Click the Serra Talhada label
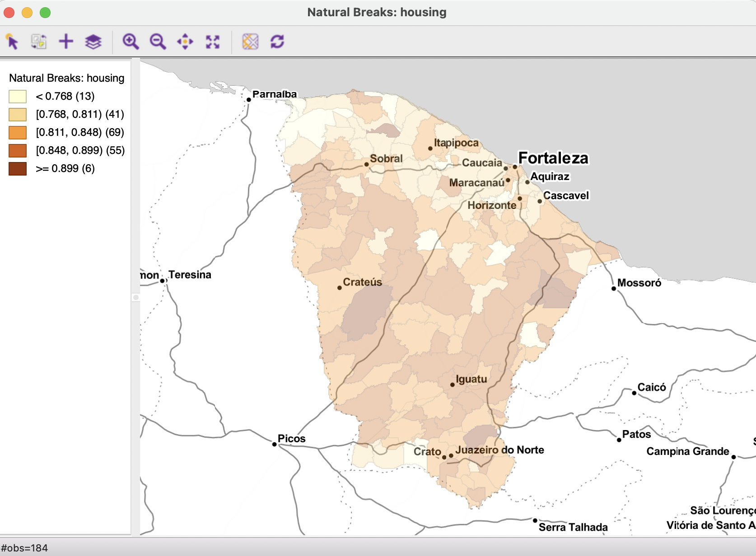The image size is (756, 556). pyautogui.click(x=573, y=527)
